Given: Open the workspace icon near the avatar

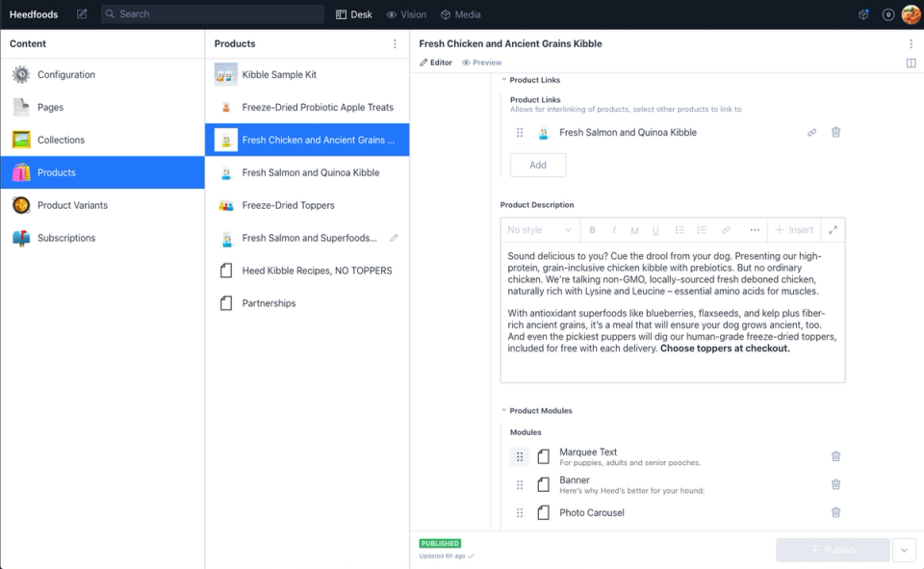Looking at the screenshot, I should pos(863,14).
